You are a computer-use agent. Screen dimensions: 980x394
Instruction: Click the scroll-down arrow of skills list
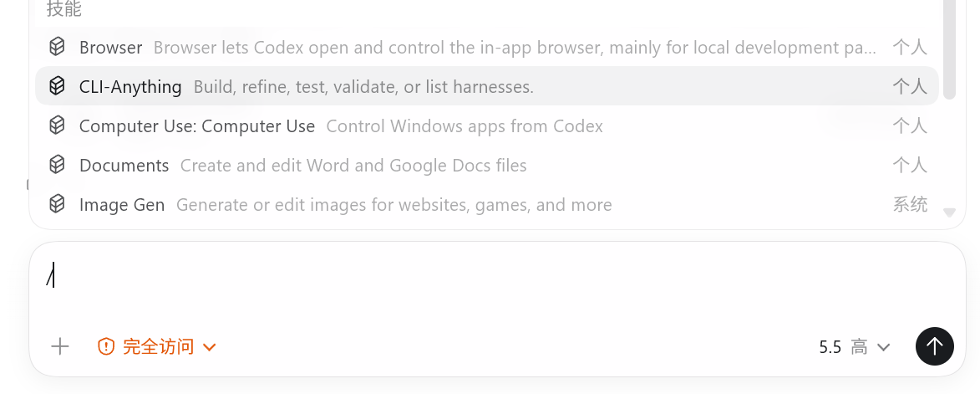click(949, 212)
